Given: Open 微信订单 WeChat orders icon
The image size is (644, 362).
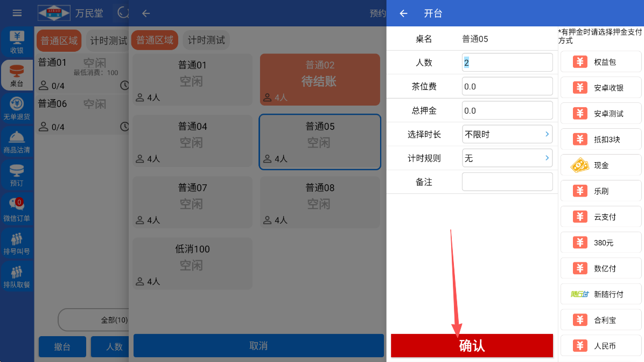Looking at the screenshot, I should (17, 209).
